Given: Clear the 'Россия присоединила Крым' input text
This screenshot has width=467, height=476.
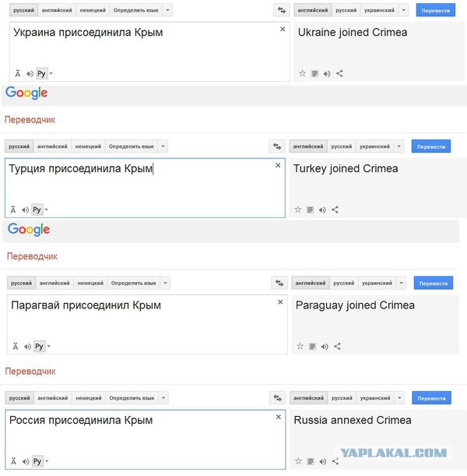Looking at the screenshot, I should 279,417.
